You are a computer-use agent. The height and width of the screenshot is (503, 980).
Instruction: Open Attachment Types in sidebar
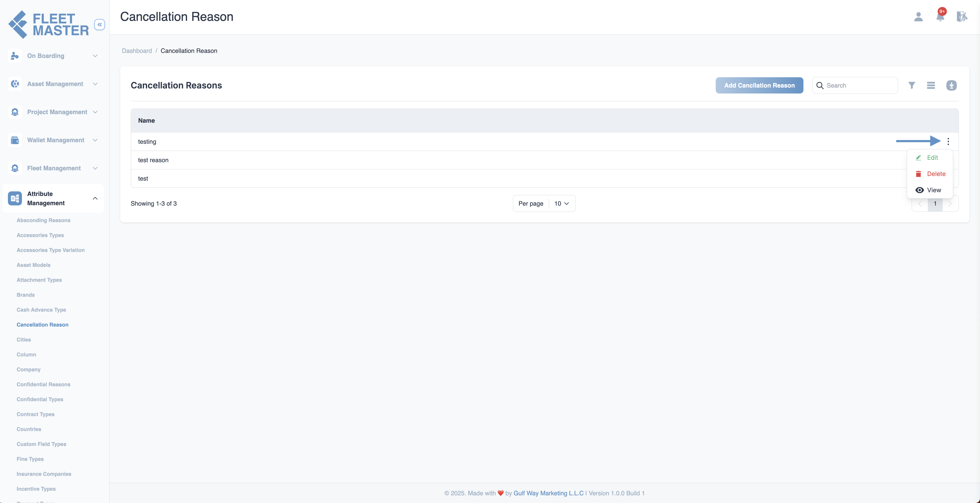tap(39, 280)
